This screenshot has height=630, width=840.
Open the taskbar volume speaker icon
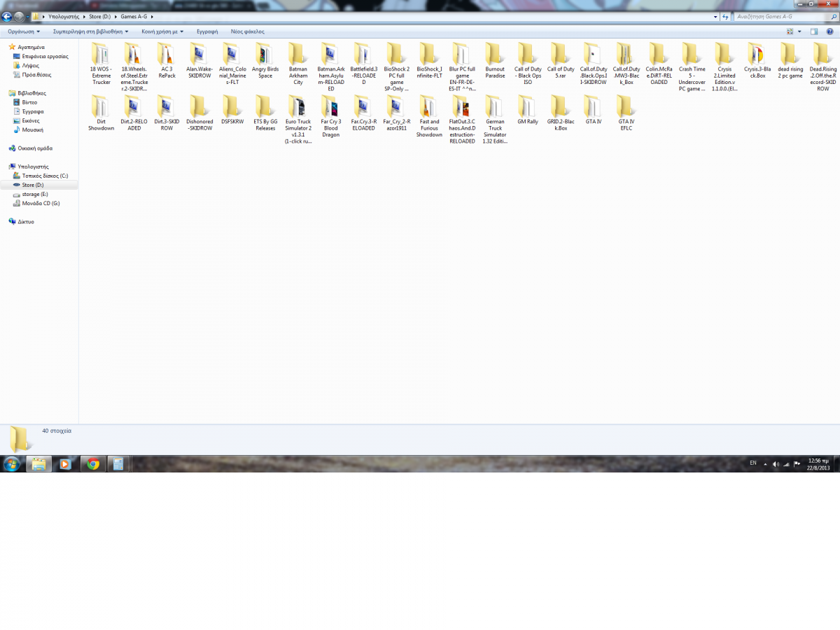coord(776,463)
